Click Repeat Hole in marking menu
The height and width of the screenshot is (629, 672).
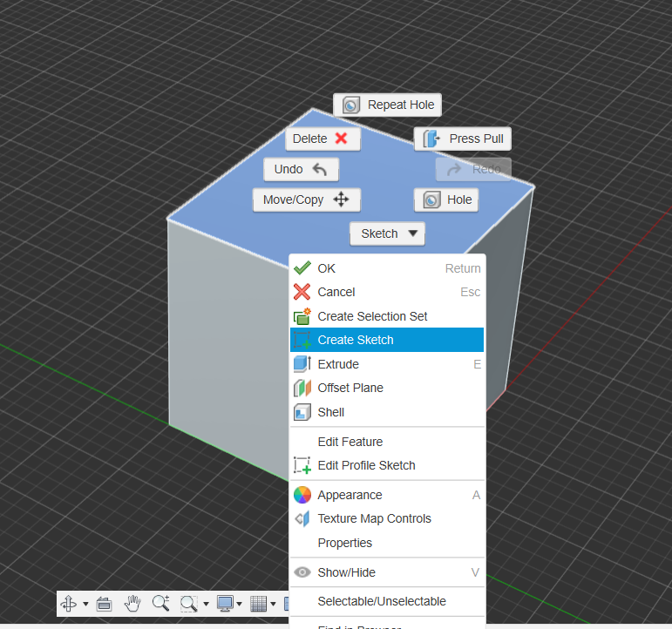[x=388, y=105]
